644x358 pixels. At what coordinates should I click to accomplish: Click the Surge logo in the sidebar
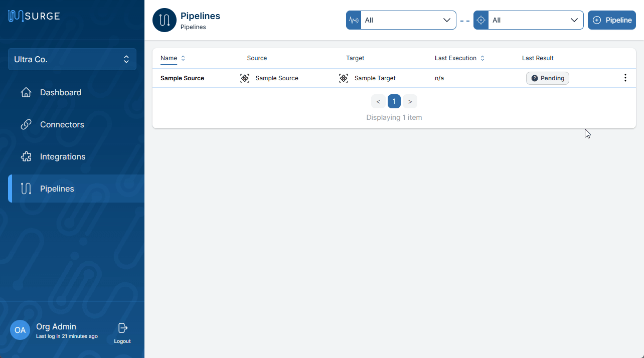coord(34,16)
